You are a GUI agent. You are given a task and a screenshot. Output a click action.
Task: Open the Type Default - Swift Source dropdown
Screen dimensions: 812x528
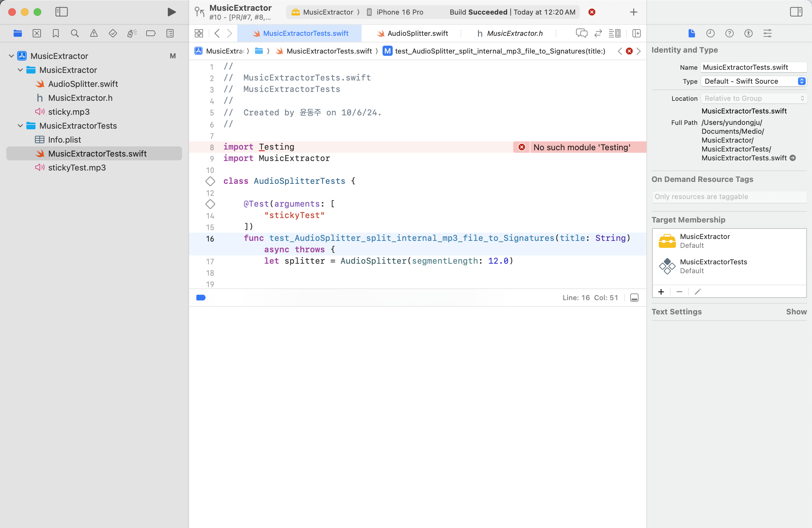tap(754, 81)
